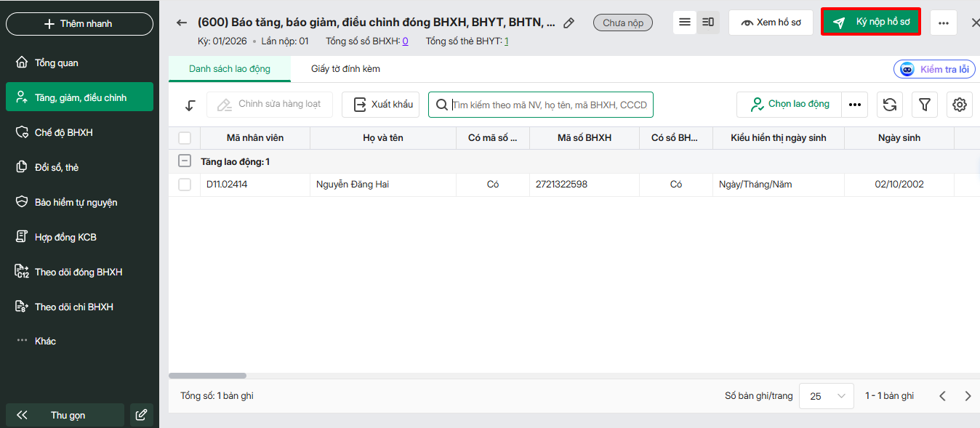Image resolution: width=980 pixels, height=428 pixels.
Task: Click BHXH number 2721322598
Action: [x=561, y=185]
